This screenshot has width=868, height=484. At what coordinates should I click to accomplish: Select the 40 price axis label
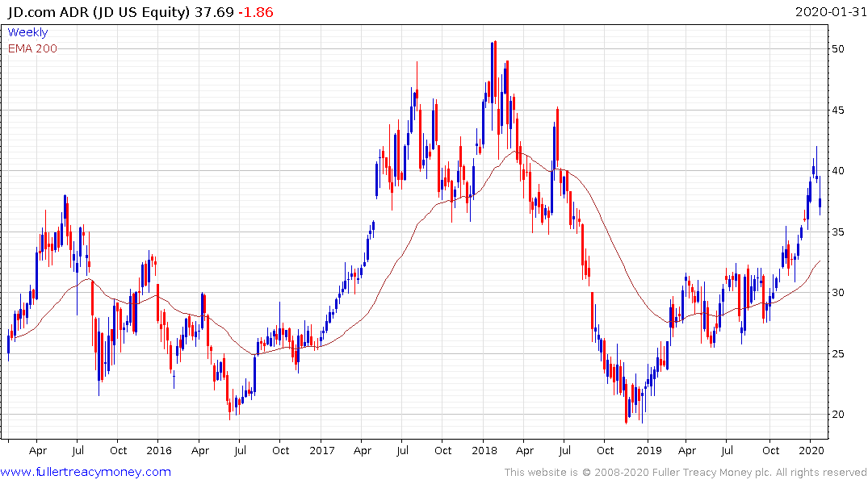tap(837, 171)
